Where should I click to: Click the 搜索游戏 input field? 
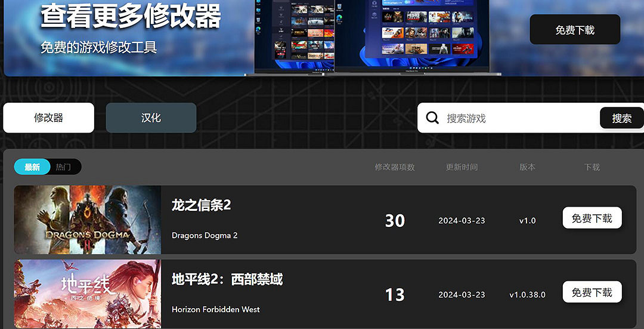(x=519, y=118)
